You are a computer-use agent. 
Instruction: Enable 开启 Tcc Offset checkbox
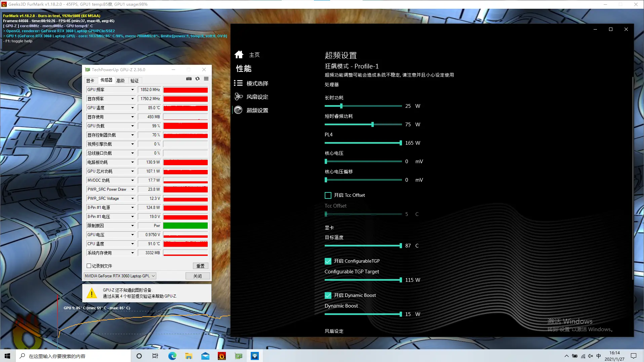tap(328, 195)
